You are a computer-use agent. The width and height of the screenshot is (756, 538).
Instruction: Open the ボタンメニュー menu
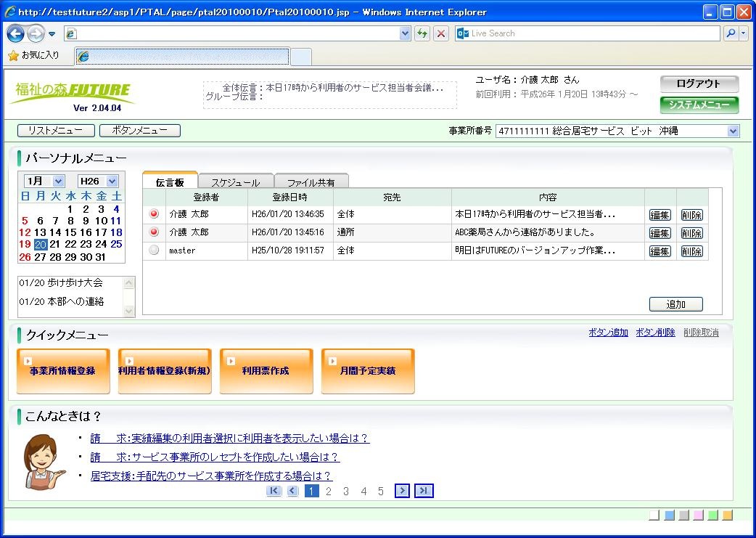tap(140, 131)
